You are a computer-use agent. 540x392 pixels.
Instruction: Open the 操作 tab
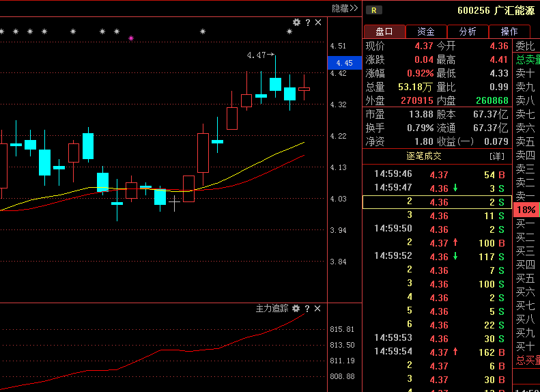pyautogui.click(x=509, y=31)
